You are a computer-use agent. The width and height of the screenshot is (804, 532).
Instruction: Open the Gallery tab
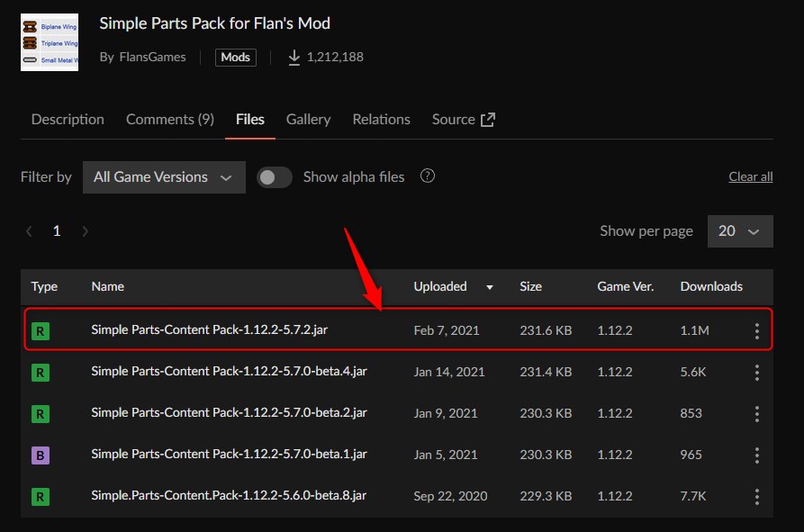click(308, 120)
